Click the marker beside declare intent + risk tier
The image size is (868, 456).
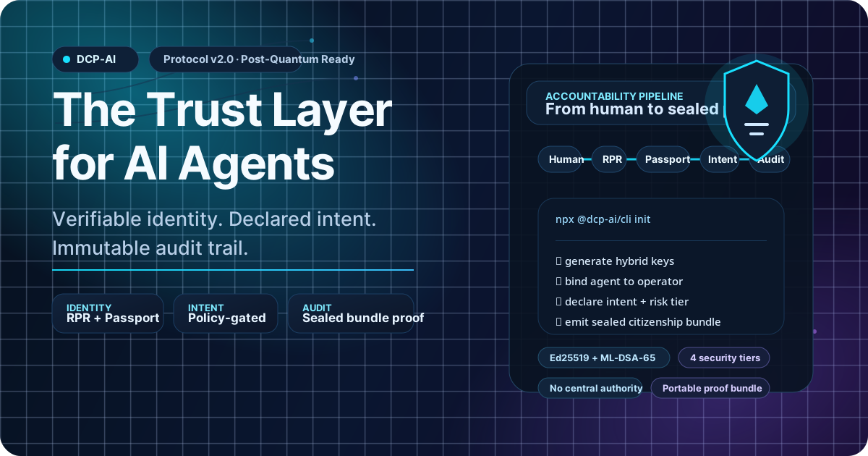pyautogui.click(x=558, y=302)
